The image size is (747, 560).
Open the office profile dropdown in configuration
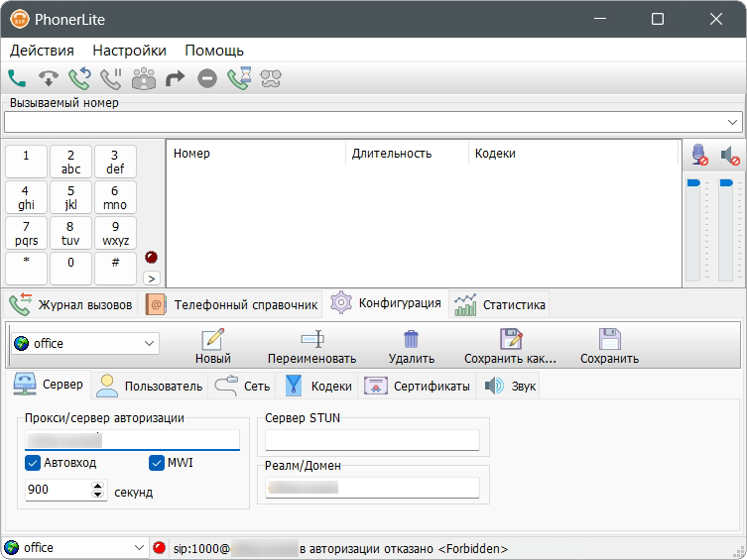[x=150, y=343]
